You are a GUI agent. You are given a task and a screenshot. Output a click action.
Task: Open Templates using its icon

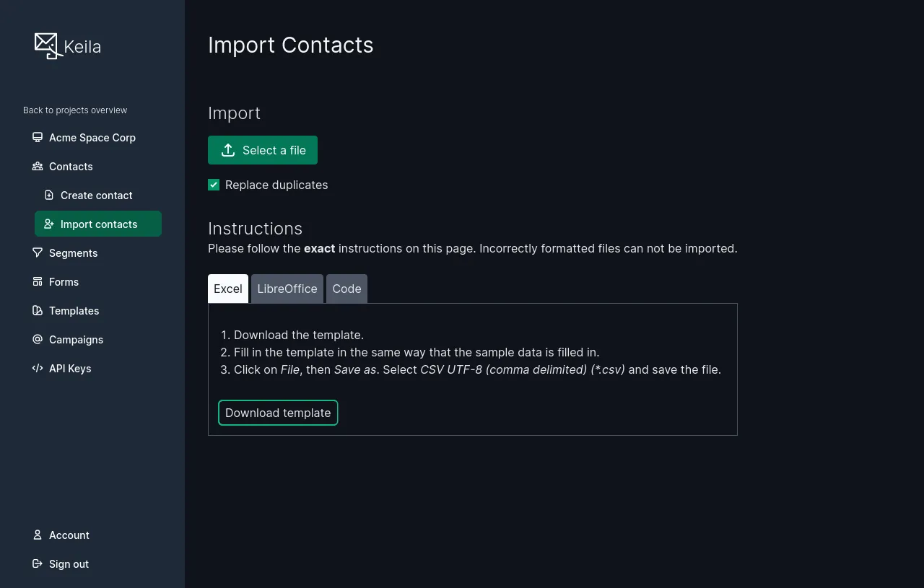37,310
